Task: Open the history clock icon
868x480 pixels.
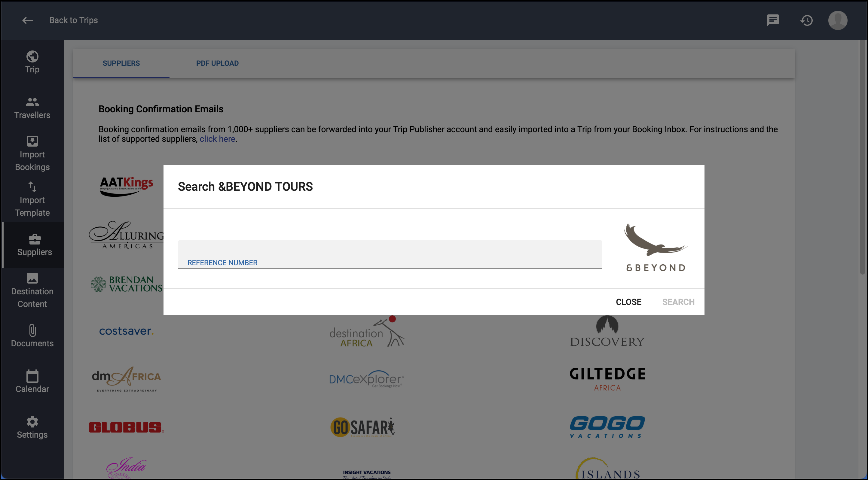Action: (x=806, y=20)
